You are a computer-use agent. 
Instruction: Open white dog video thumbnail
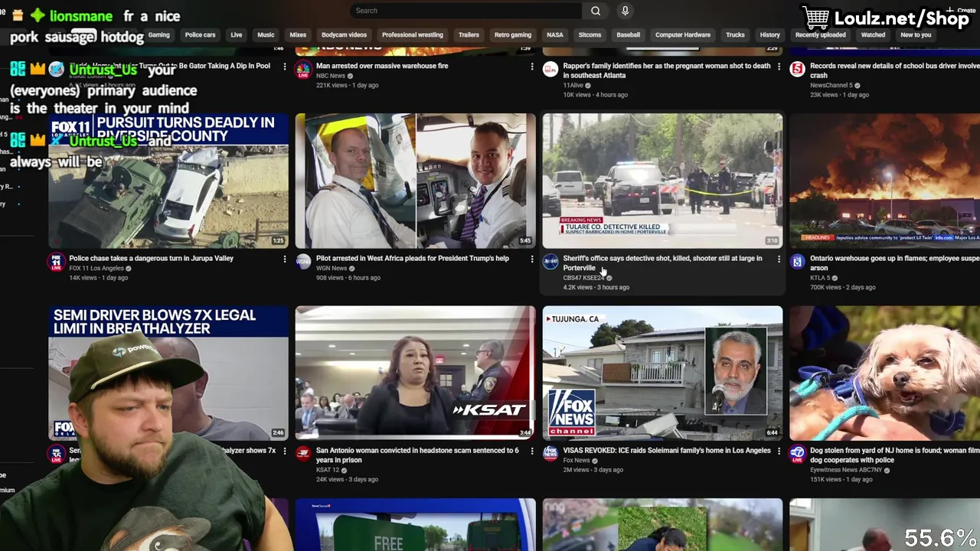(x=885, y=373)
